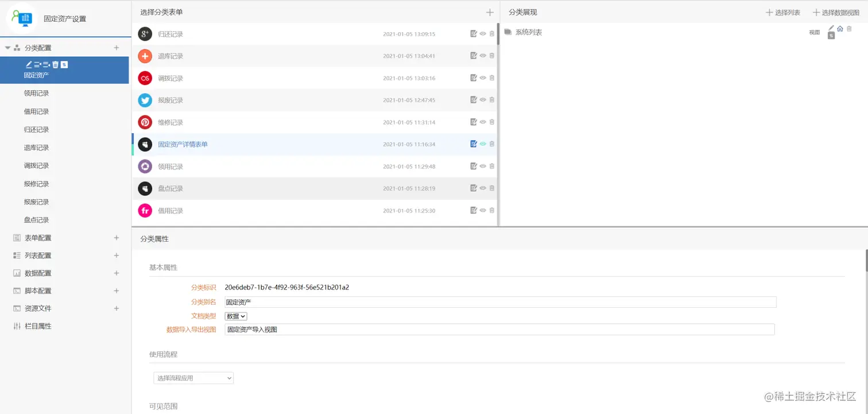
Task: Click pencil icon on 系统列表 row
Action: coord(831,28)
